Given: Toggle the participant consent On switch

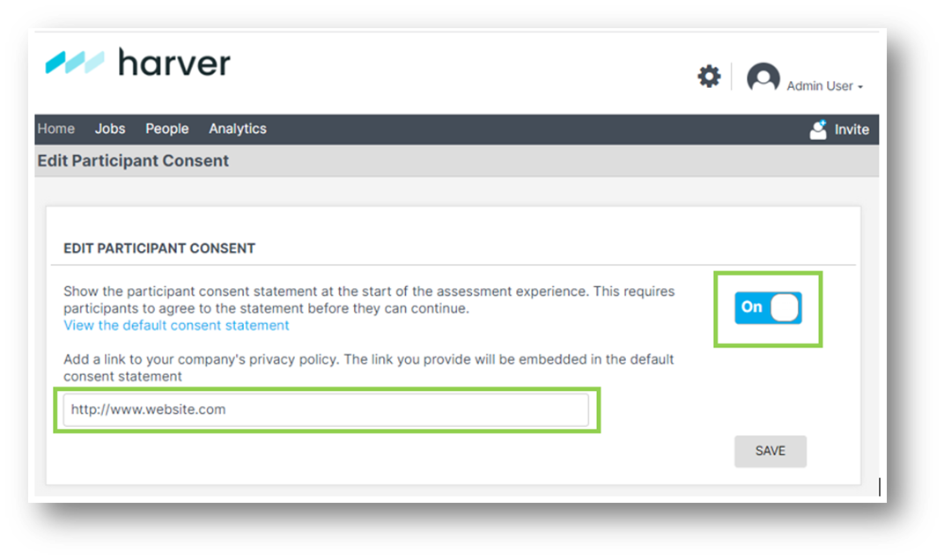Looking at the screenshot, I should tap(768, 307).
